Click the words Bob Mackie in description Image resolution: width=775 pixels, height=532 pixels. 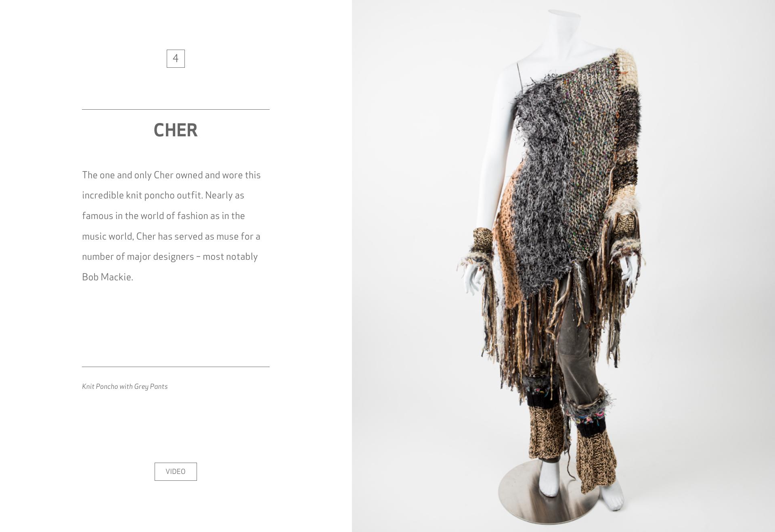[x=107, y=277]
